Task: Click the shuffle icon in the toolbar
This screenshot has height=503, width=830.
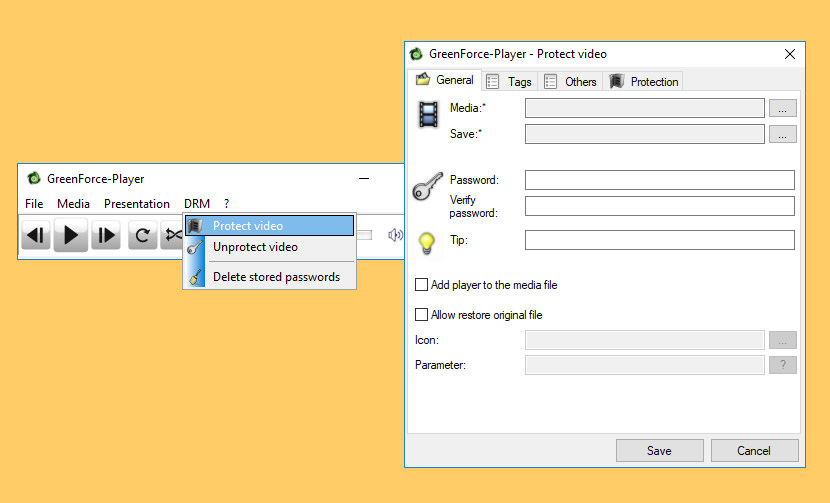Action: tap(172, 235)
